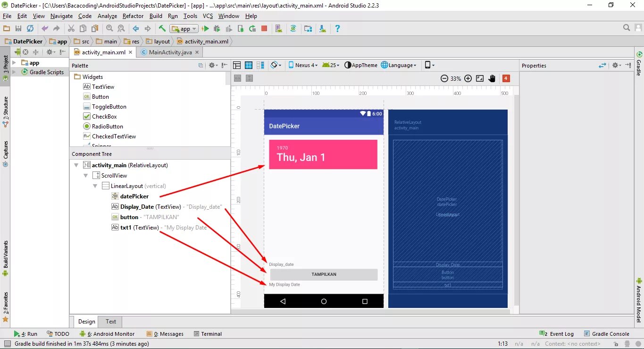Open the screen orientation dropdown
Image resolution: width=644 pixels, height=349 pixels.
click(276, 65)
